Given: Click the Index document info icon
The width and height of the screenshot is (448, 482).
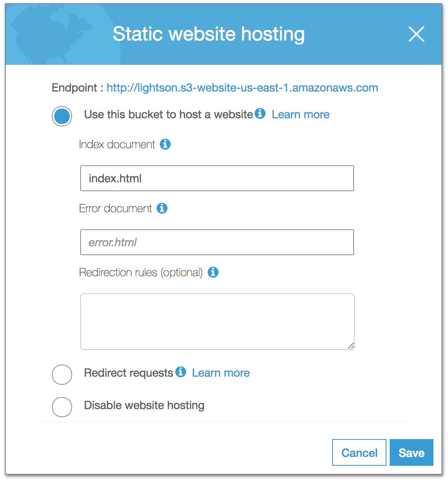Looking at the screenshot, I should 165,144.
